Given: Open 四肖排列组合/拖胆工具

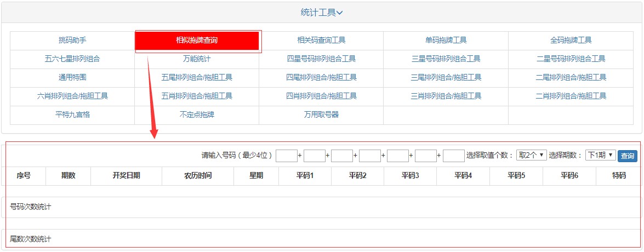Looking at the screenshot, I should point(321,96).
